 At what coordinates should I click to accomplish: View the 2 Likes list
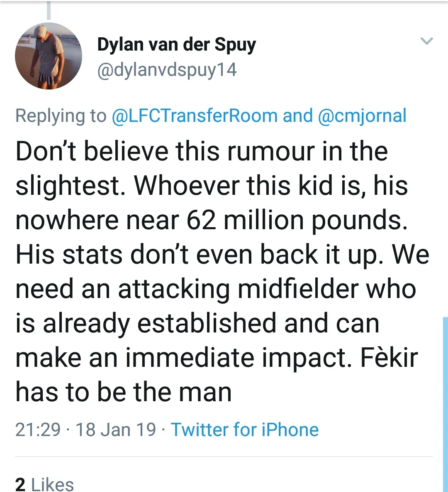point(44,484)
